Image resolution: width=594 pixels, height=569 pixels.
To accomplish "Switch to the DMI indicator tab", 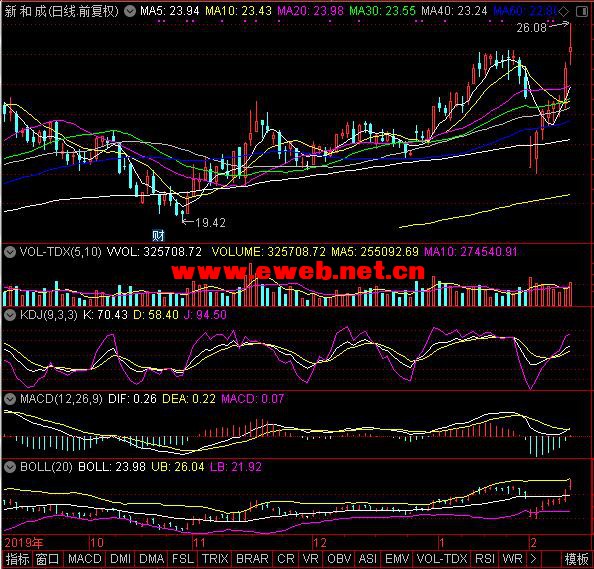I will [x=120, y=559].
